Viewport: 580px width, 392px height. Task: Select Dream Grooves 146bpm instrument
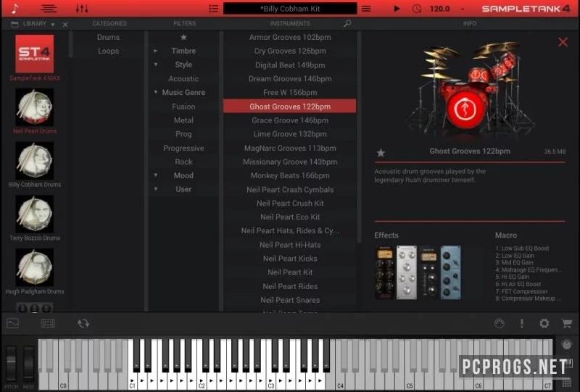pyautogui.click(x=290, y=79)
